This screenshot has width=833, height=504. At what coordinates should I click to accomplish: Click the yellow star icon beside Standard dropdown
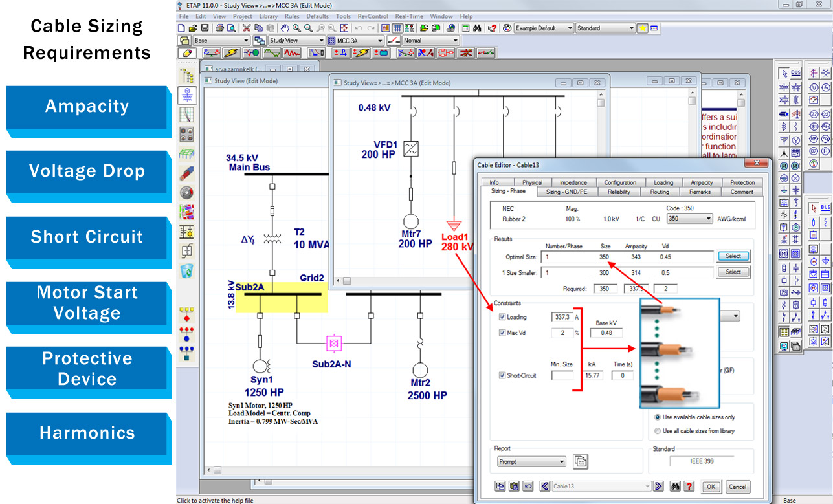point(643,28)
